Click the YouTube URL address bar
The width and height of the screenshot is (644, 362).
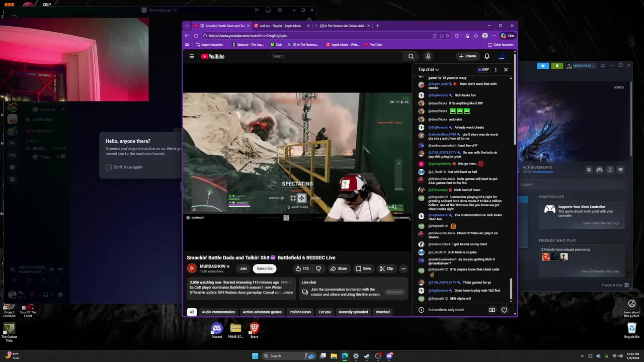click(x=317, y=36)
